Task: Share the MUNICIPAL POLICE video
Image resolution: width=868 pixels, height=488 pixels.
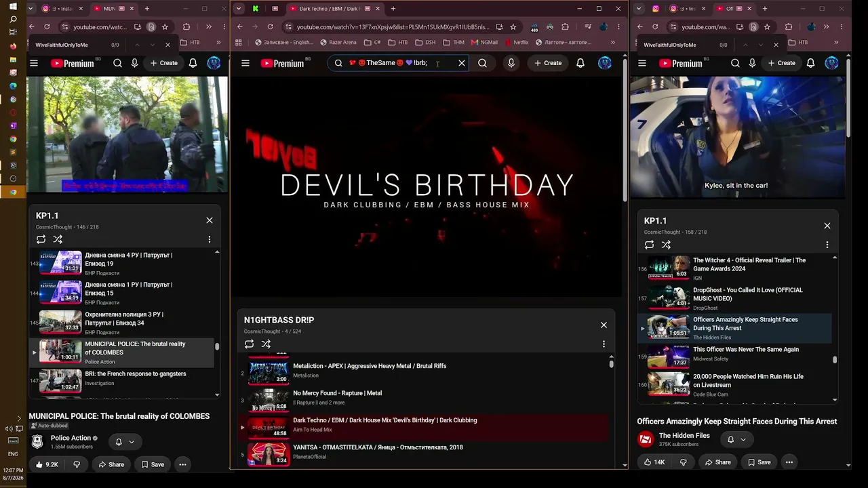Action: click(x=111, y=464)
